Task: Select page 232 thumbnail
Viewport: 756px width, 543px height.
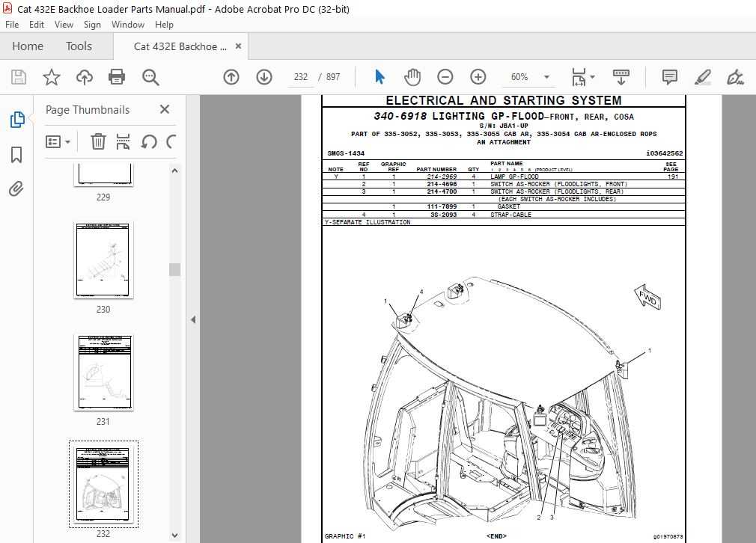Action: pos(103,484)
